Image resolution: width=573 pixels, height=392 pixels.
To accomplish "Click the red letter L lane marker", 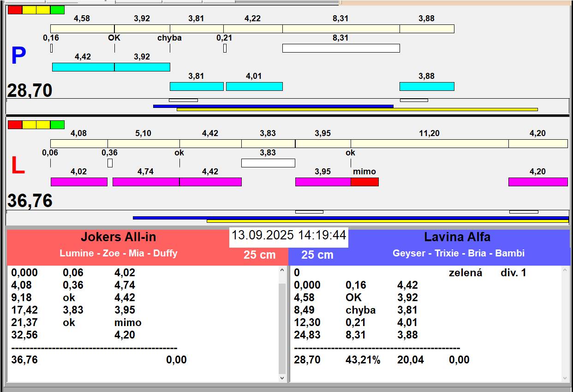I will point(18,166).
